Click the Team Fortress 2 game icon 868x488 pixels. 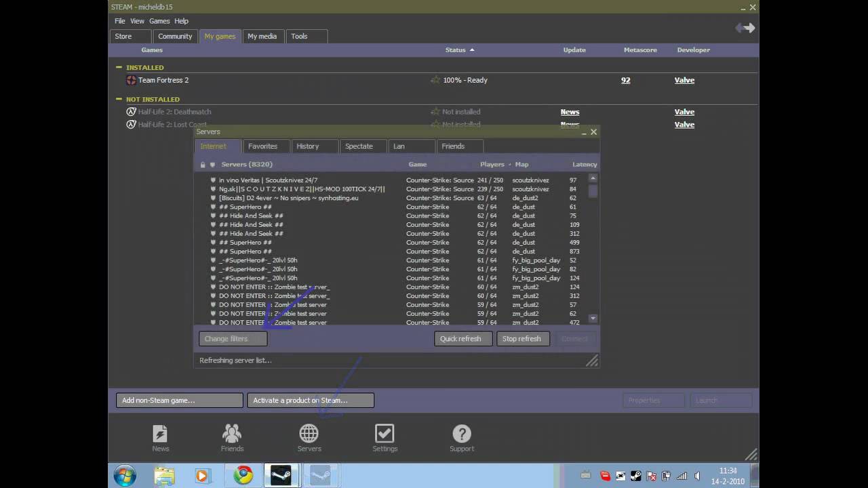pyautogui.click(x=131, y=80)
